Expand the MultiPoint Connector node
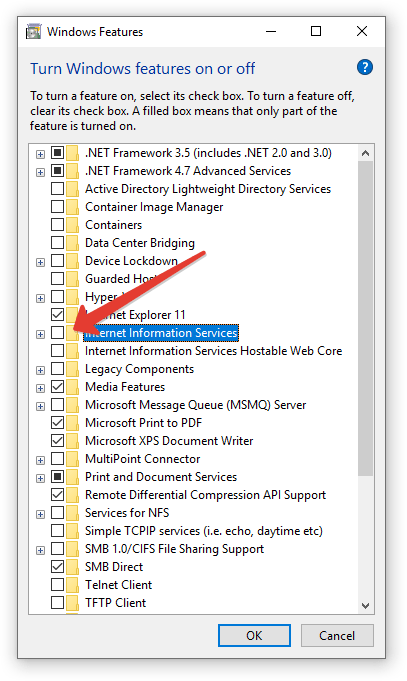 (x=40, y=460)
